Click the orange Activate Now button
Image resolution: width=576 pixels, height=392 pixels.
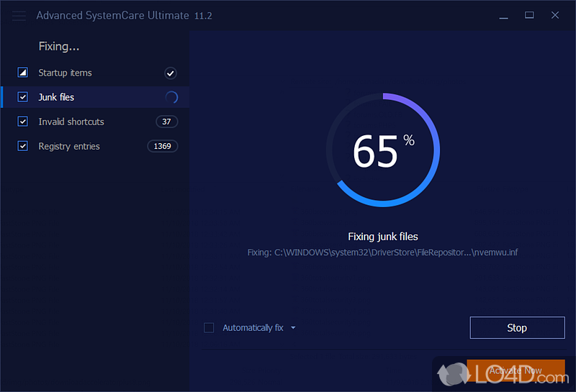(x=516, y=371)
